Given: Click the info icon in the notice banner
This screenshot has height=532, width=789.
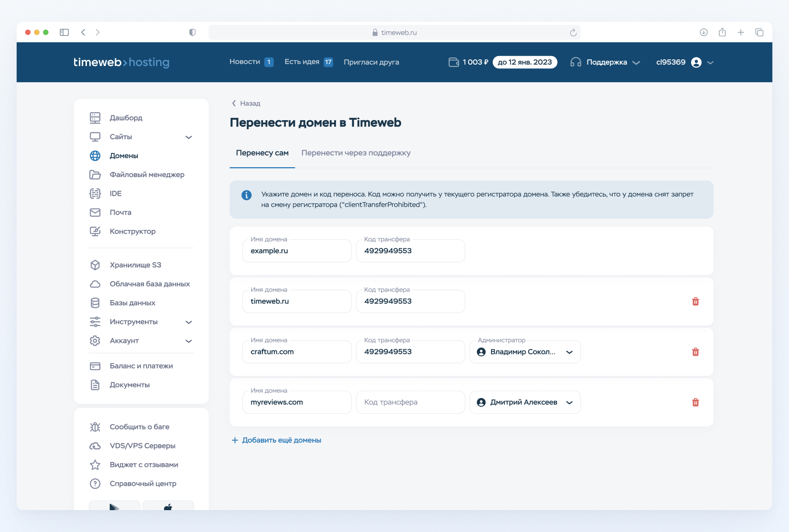Looking at the screenshot, I should click(247, 195).
